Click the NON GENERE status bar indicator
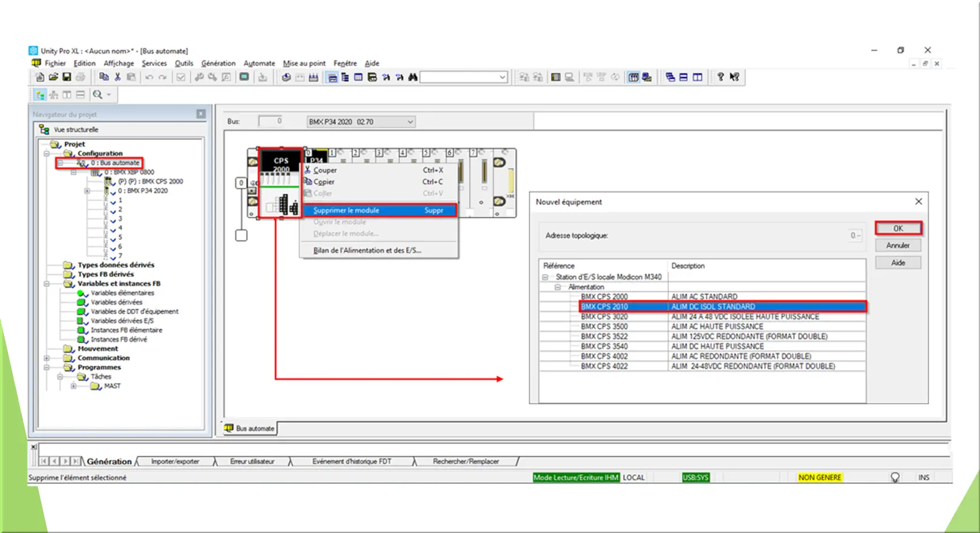This screenshot has height=533, width=980. [820, 478]
